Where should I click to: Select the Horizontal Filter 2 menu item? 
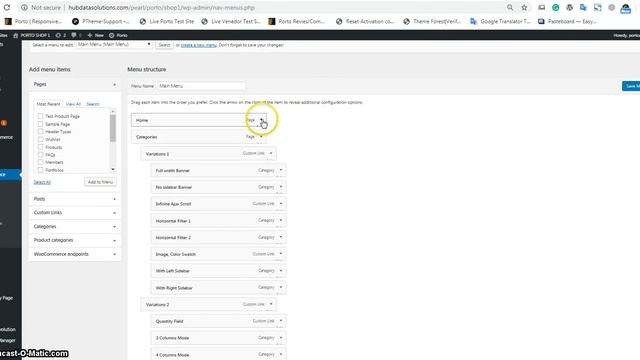218,237
